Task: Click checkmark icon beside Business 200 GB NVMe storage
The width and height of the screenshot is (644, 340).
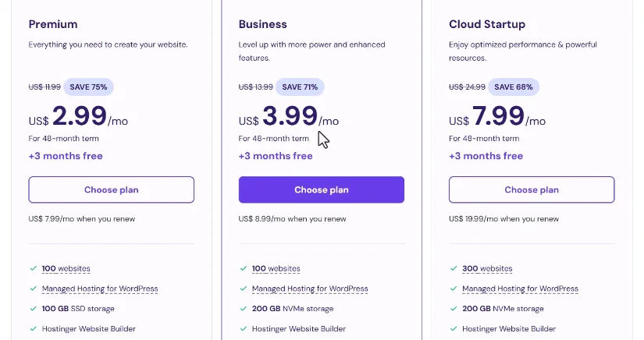Action: (x=243, y=309)
